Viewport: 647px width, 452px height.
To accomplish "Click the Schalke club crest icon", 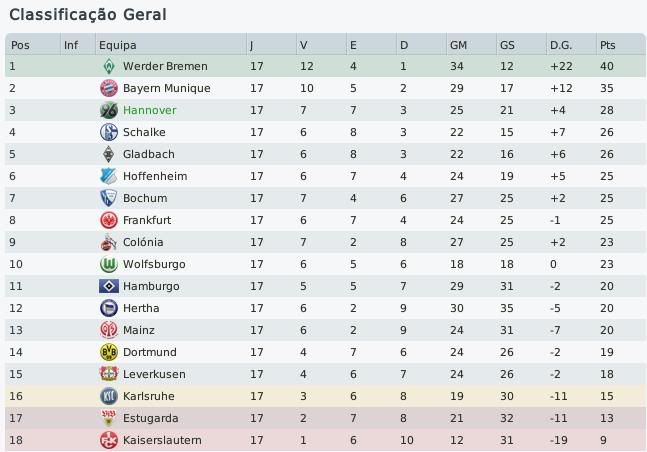I will [x=108, y=133].
